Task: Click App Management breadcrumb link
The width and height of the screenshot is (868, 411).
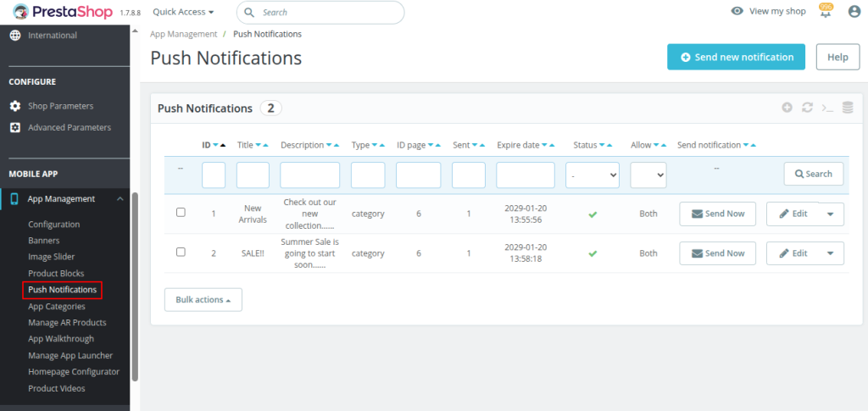Action: 184,34
